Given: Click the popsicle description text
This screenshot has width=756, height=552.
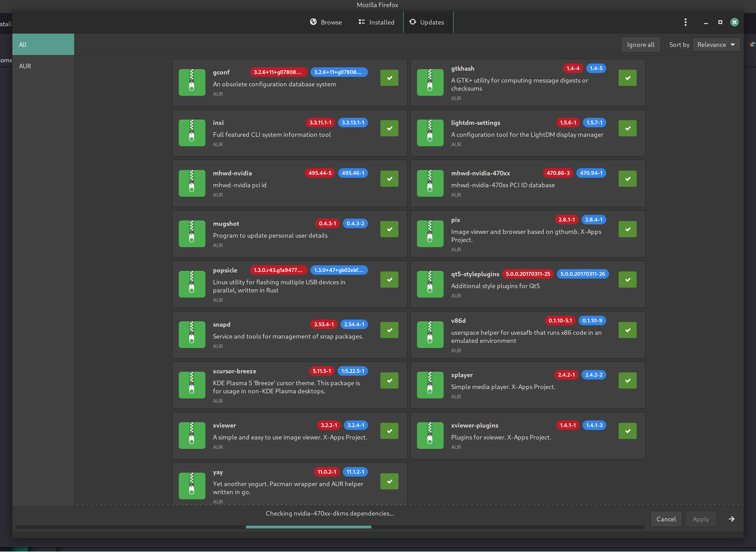Looking at the screenshot, I should 279,286.
